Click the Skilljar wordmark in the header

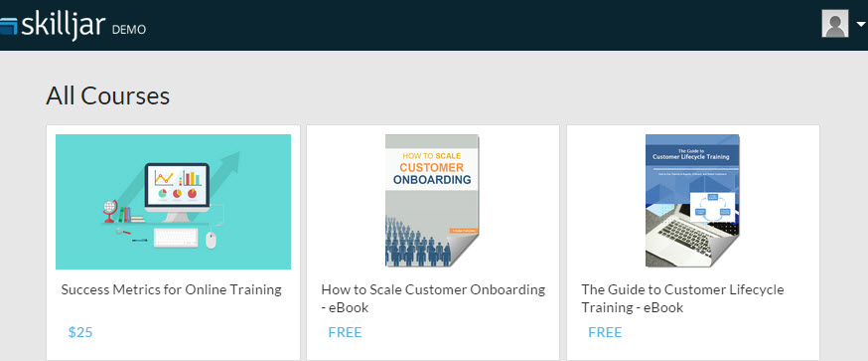(64, 26)
